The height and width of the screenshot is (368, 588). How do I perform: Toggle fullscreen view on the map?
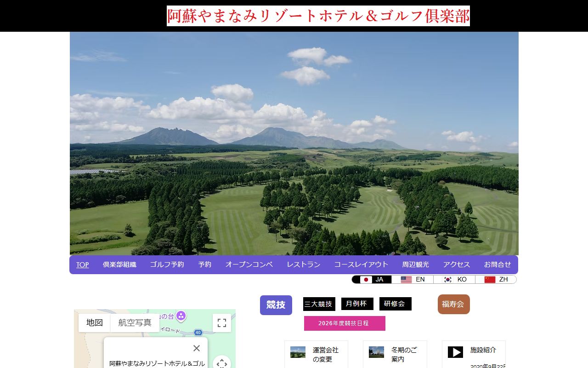click(222, 323)
